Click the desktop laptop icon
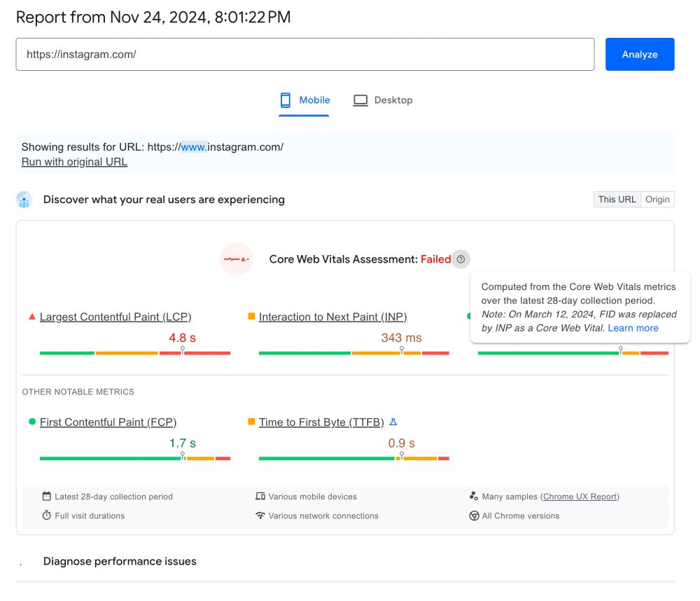 tap(360, 100)
